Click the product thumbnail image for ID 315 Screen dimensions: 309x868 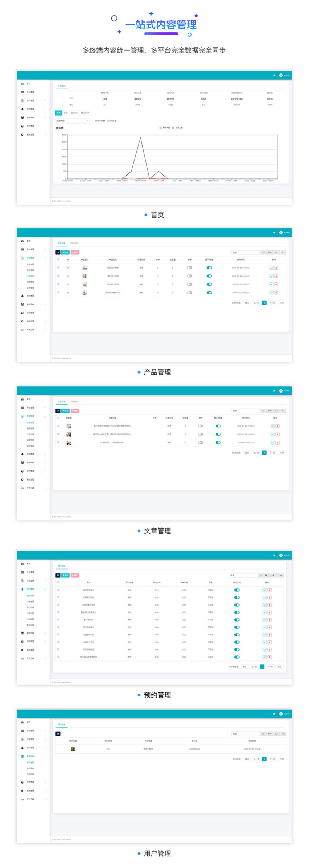point(84,268)
